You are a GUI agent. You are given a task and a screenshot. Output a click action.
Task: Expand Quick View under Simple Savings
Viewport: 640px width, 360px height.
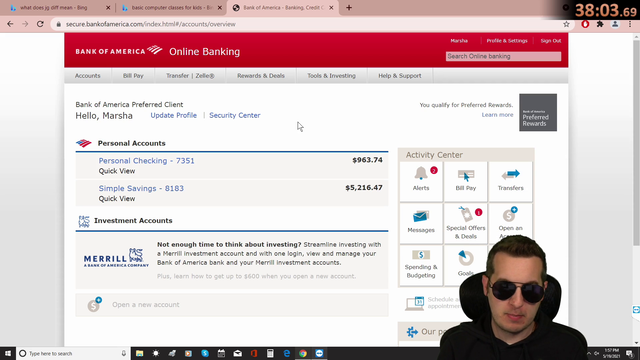pos(117,199)
